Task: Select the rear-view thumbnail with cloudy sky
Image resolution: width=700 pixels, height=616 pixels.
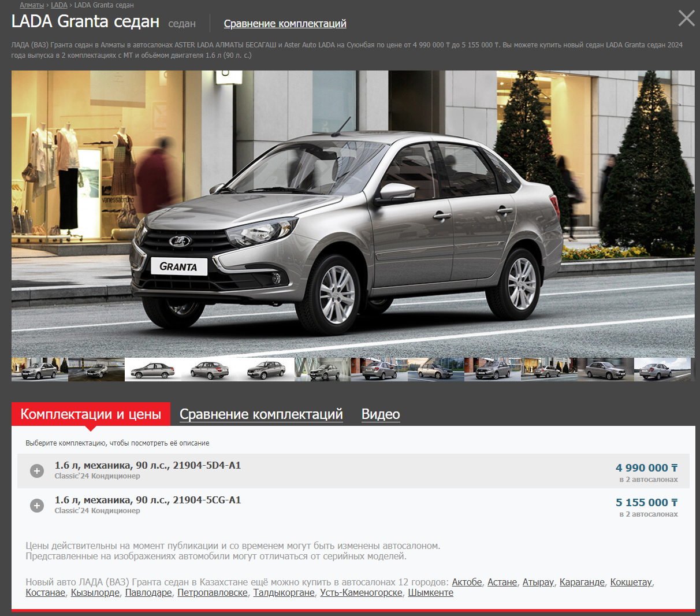Action: pos(662,369)
